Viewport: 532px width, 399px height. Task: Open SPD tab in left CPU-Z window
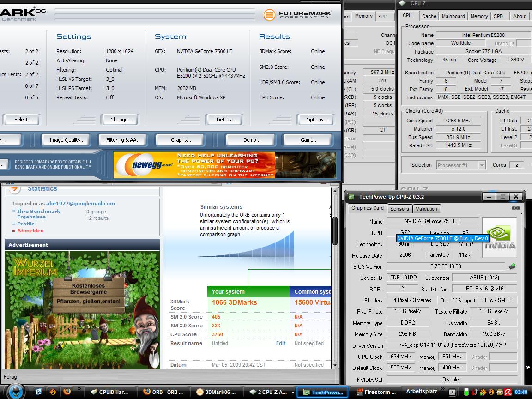(383, 16)
